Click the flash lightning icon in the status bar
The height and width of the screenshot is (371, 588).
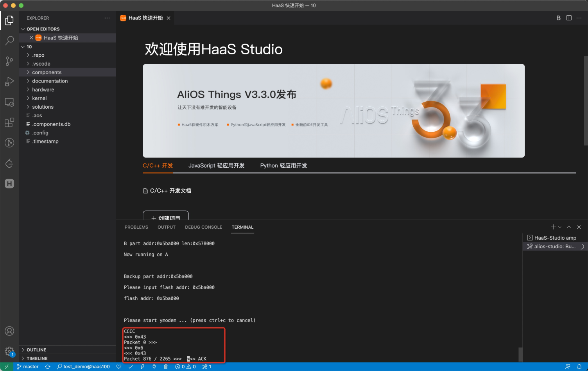[142, 367]
